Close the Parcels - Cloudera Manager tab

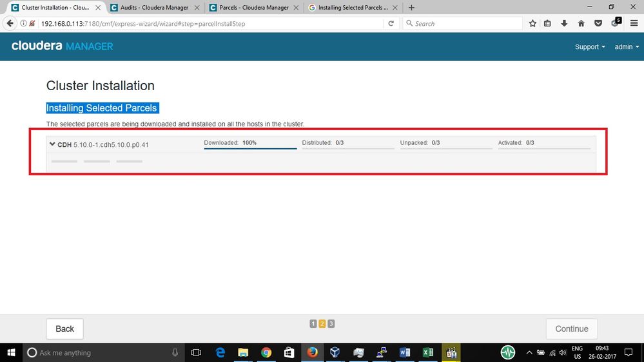coord(296,7)
